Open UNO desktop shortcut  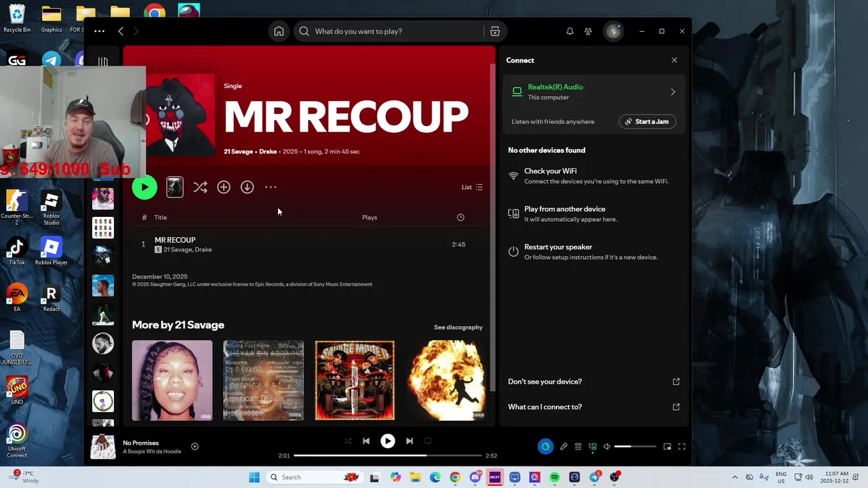(x=17, y=391)
